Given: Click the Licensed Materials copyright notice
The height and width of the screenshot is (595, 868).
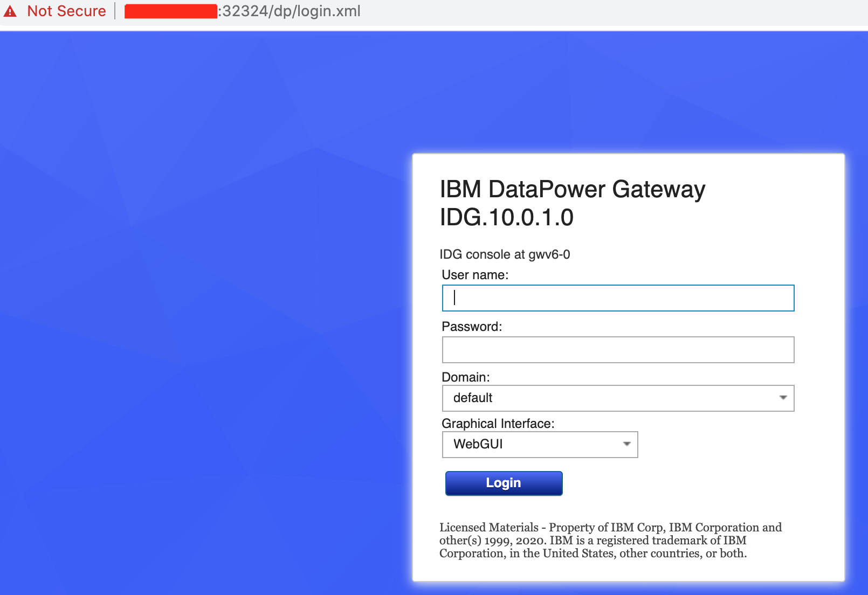Looking at the screenshot, I should (x=610, y=541).
